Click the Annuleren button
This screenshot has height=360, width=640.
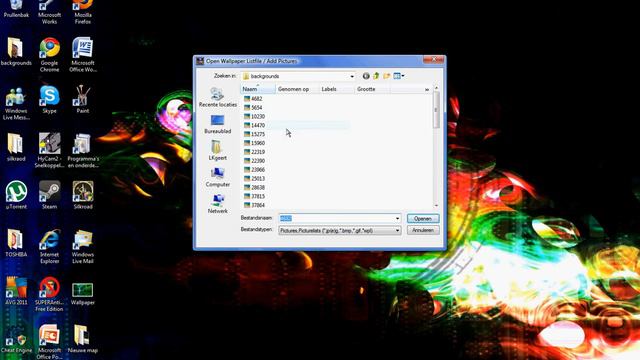[x=423, y=230]
